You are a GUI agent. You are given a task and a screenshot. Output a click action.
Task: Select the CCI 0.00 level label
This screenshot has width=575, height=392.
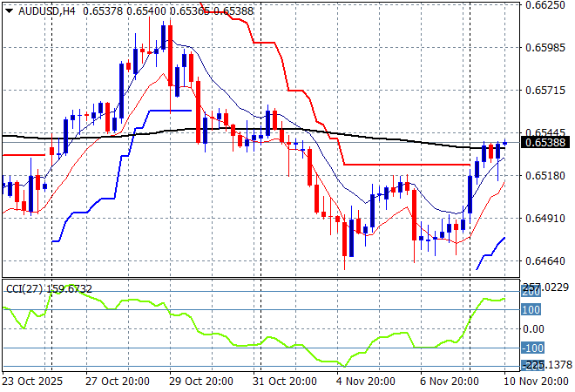coord(533,329)
